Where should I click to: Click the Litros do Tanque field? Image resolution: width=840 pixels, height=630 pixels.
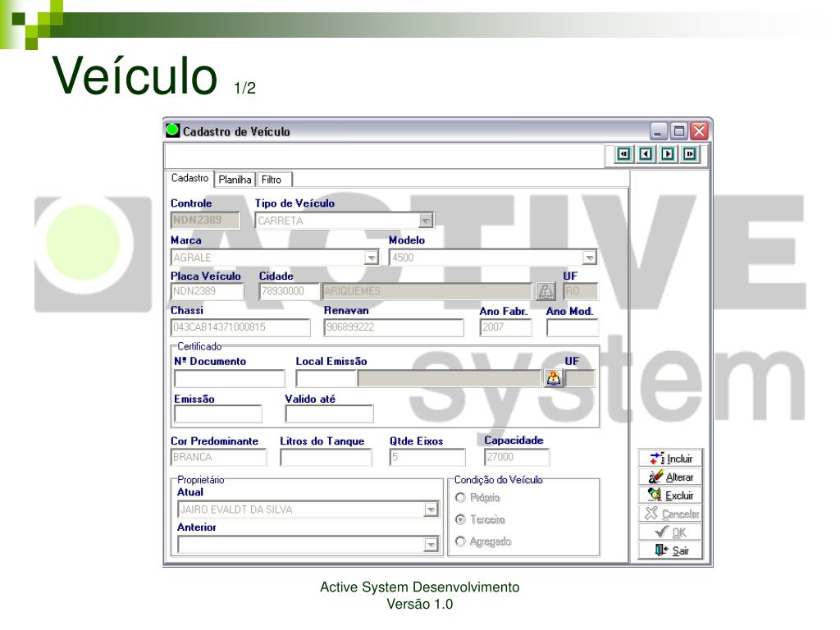coord(326,457)
